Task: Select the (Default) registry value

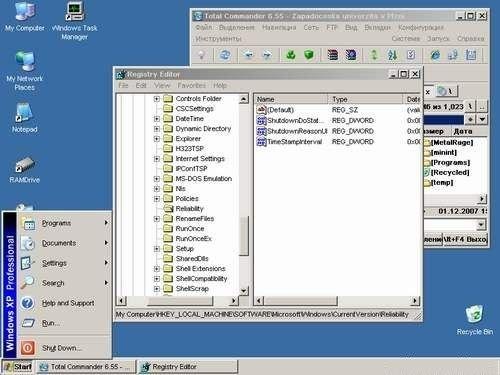Action: tap(281, 110)
